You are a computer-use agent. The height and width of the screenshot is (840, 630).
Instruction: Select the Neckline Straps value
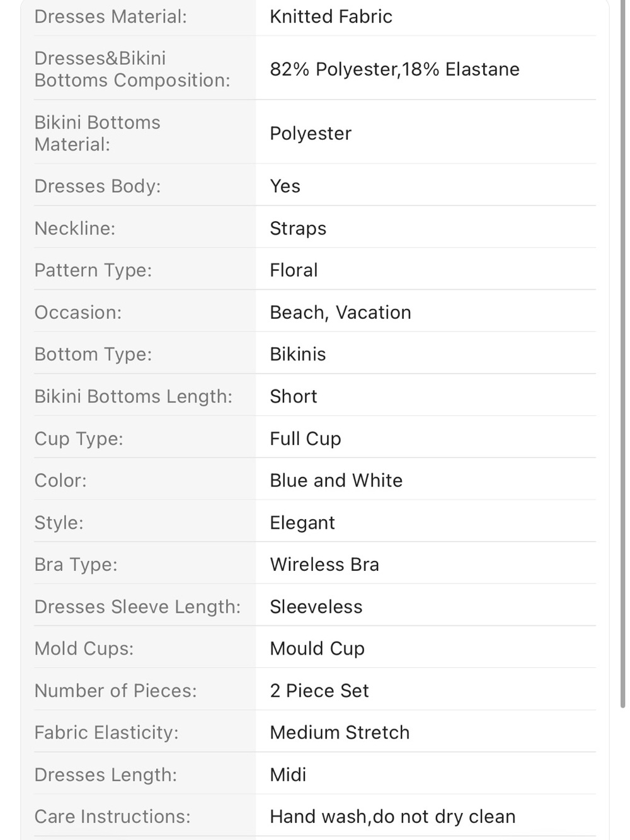(298, 228)
